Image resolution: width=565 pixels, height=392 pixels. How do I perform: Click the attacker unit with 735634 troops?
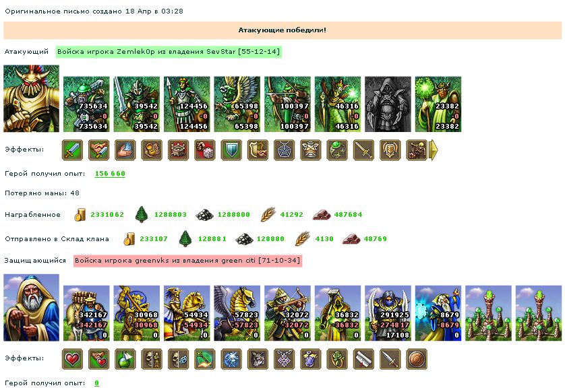[x=86, y=104]
